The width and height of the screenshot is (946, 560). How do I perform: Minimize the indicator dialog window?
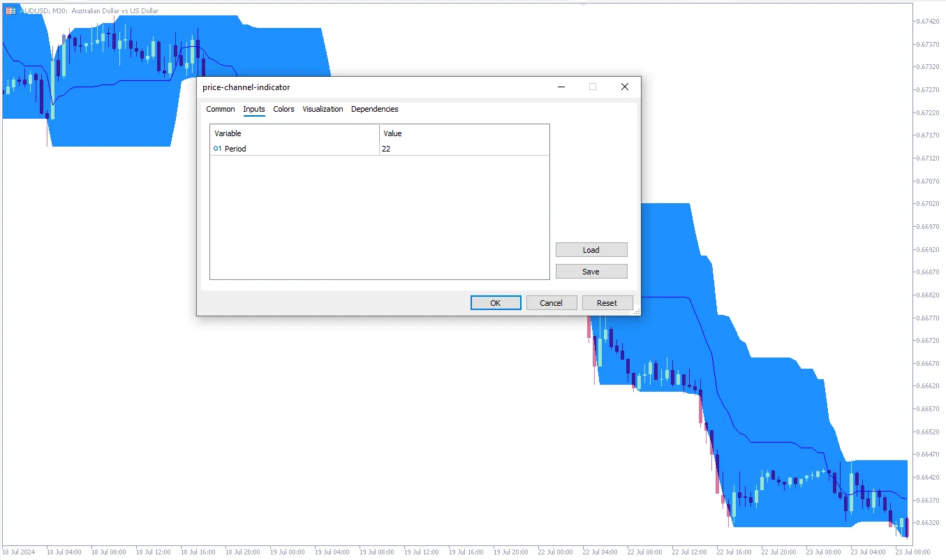click(561, 87)
